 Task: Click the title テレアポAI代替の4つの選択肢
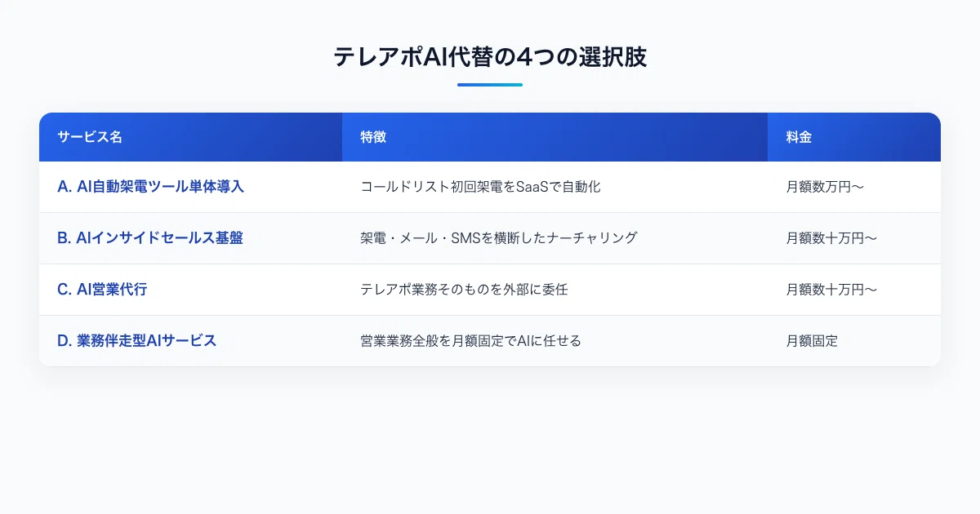490,57
